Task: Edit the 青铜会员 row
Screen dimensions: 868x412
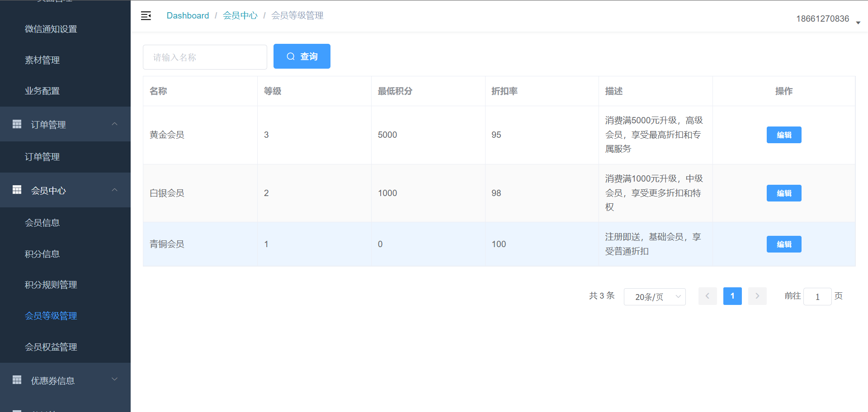Action: pos(783,244)
